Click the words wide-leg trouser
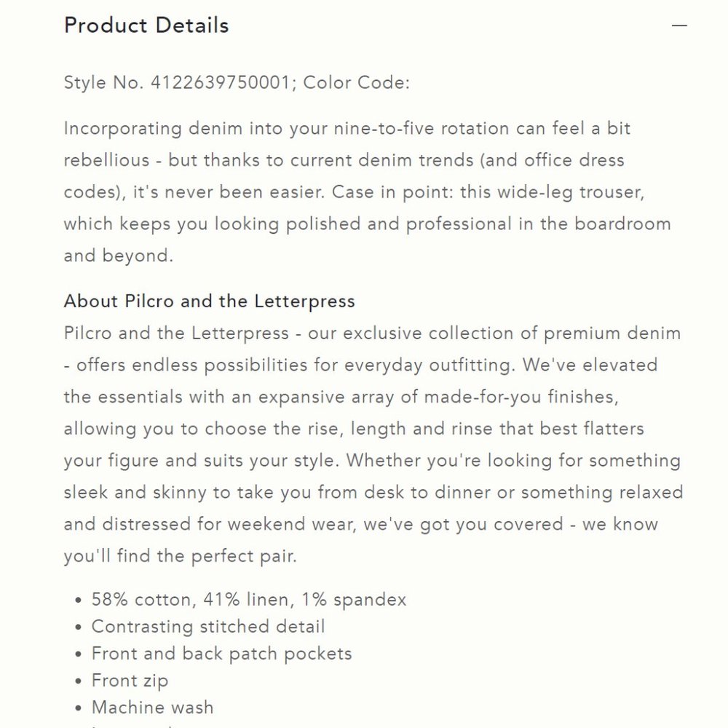This screenshot has height=728, width=728. 570,192
